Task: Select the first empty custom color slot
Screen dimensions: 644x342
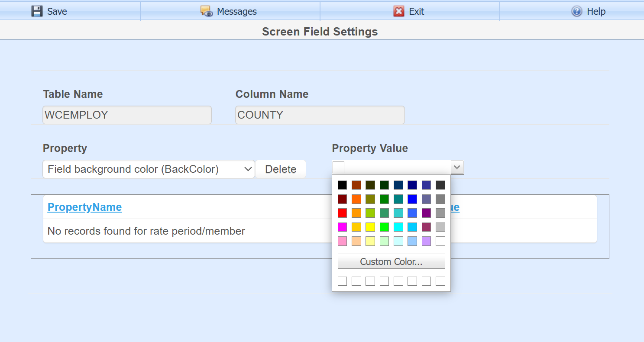Action: [342, 281]
